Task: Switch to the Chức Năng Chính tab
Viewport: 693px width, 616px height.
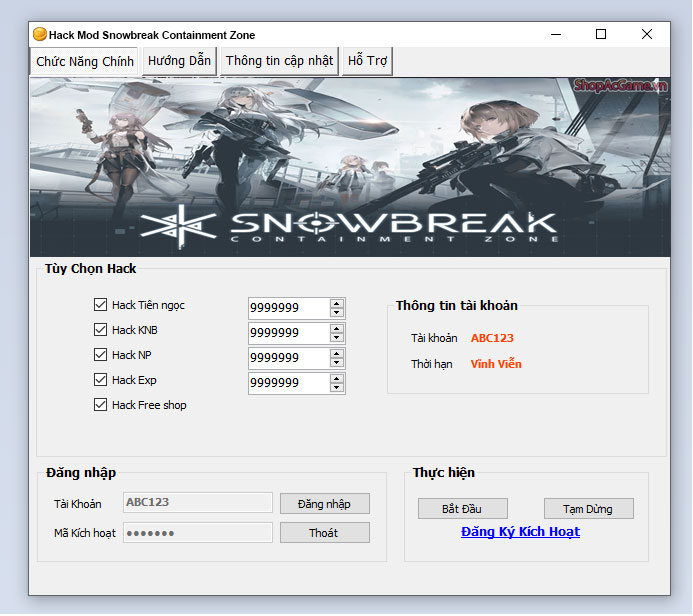Action: [x=85, y=61]
